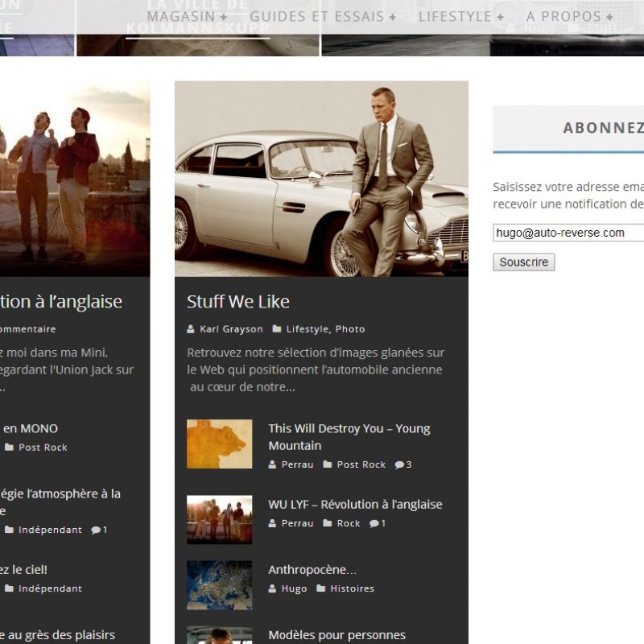
Task: Open the Anthropocène earth thumbnail
Action: 219,585
